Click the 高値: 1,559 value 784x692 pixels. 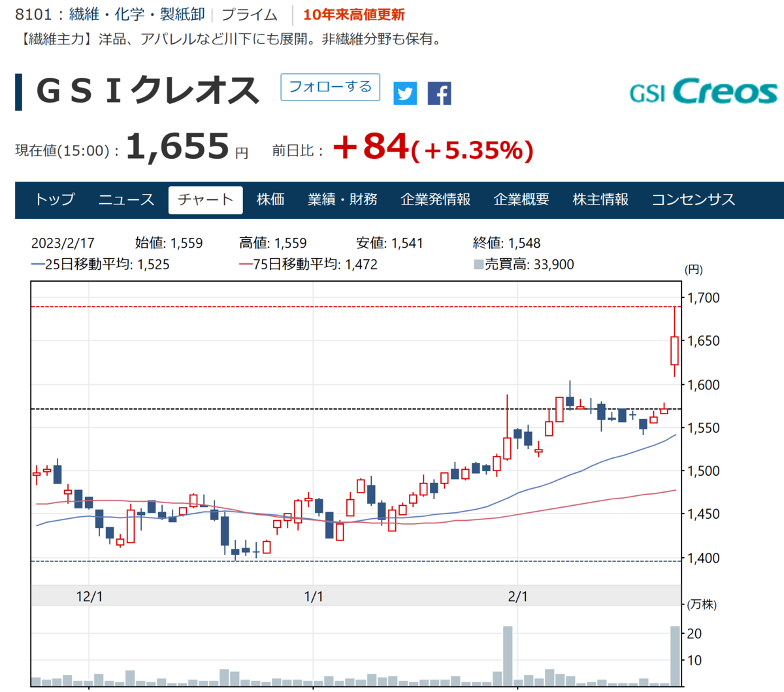[273, 243]
